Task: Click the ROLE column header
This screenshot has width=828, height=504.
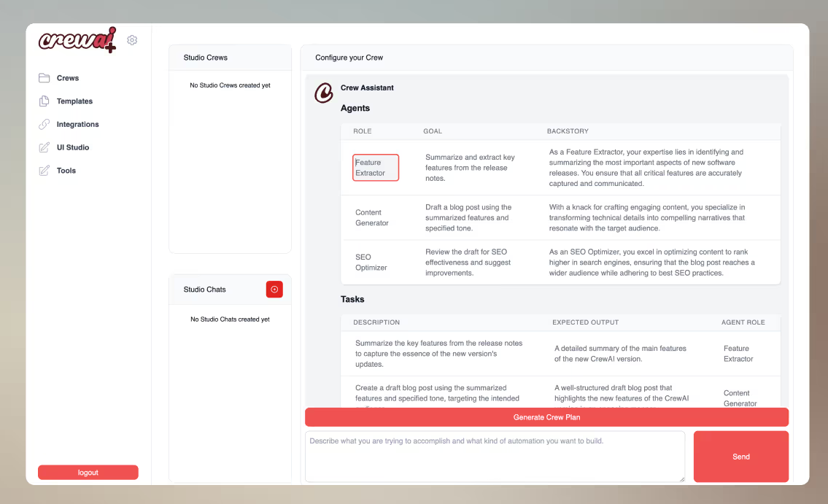Action: tap(363, 131)
